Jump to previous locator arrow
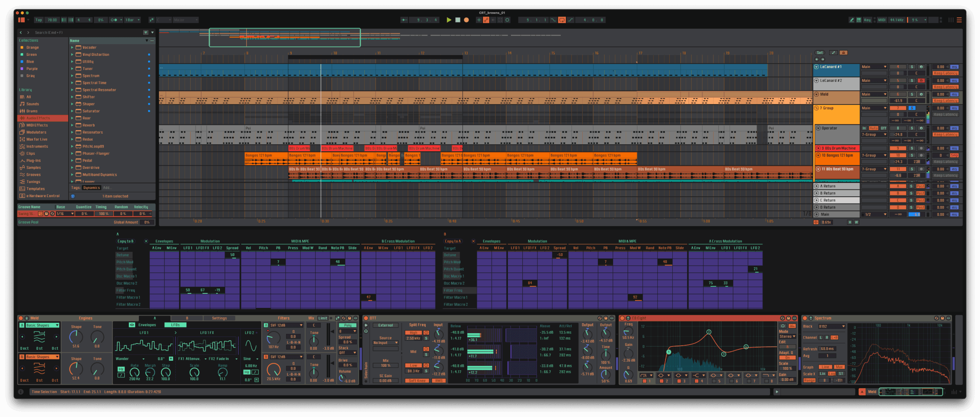The image size is (980, 417). (817, 59)
